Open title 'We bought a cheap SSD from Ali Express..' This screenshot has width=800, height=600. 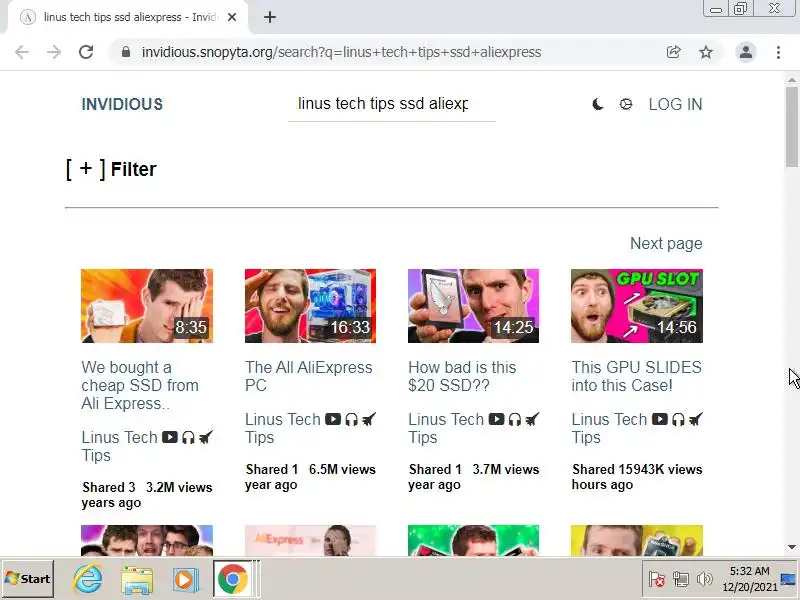140,385
